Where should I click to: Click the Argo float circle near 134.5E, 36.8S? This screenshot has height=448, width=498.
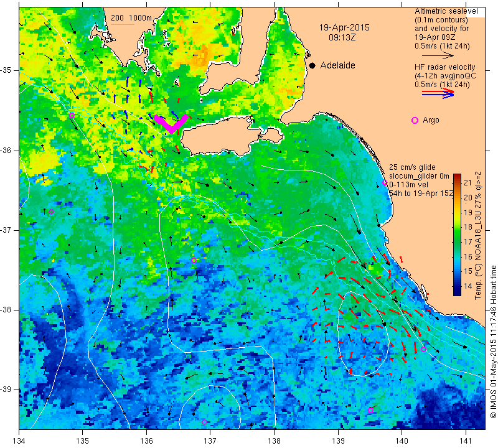(x=52, y=212)
